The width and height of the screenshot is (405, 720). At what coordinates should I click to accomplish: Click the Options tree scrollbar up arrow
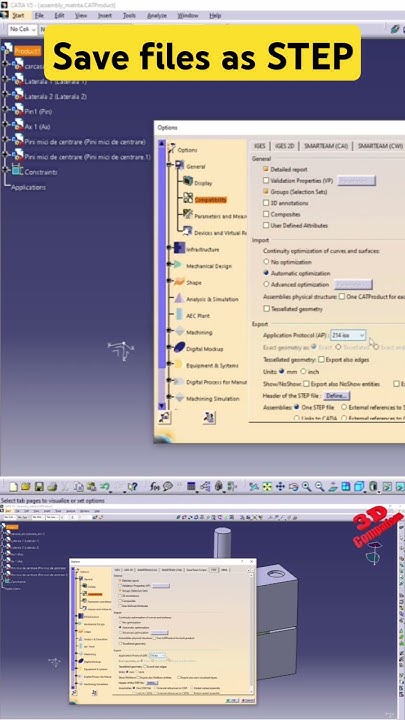pos(162,143)
